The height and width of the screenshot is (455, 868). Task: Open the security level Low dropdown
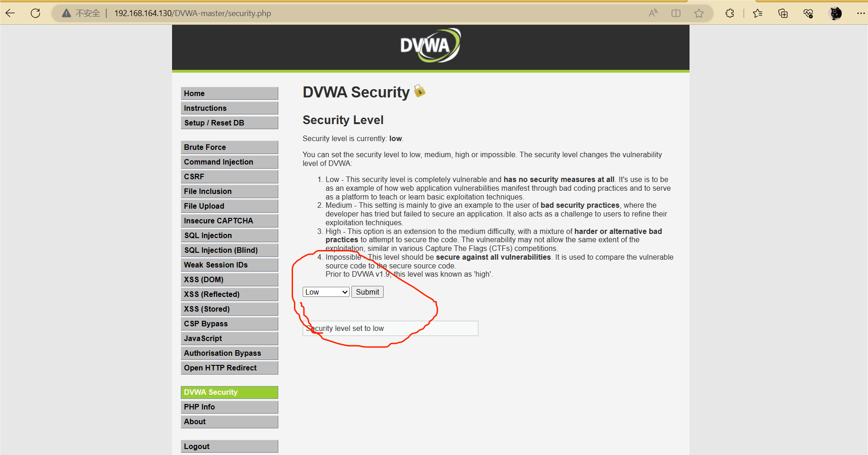326,292
